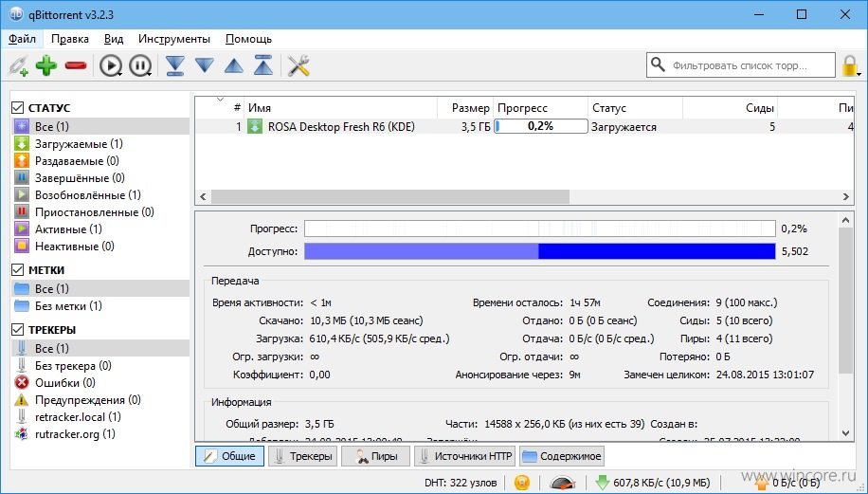Click the lock UI padlock icon
Viewport: 868px width, 494px height.
coord(849,66)
